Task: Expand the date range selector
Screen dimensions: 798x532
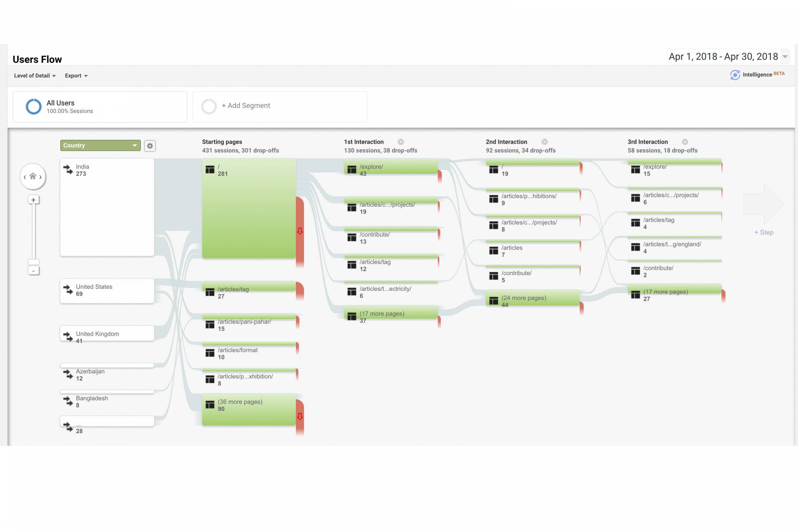Action: click(x=785, y=57)
